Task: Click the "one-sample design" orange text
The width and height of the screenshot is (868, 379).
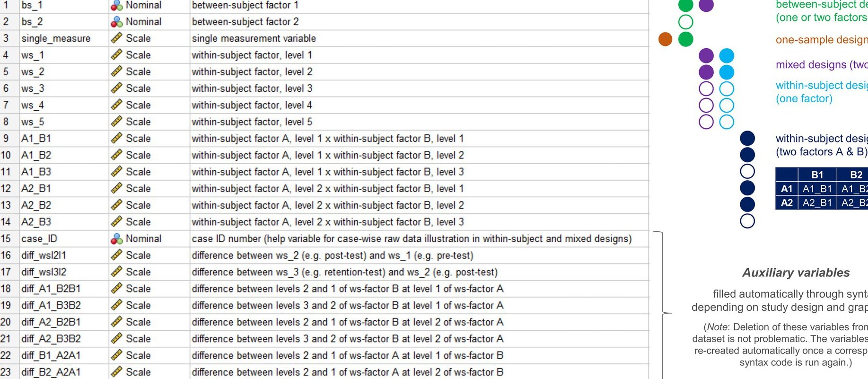Action: pyautogui.click(x=821, y=40)
